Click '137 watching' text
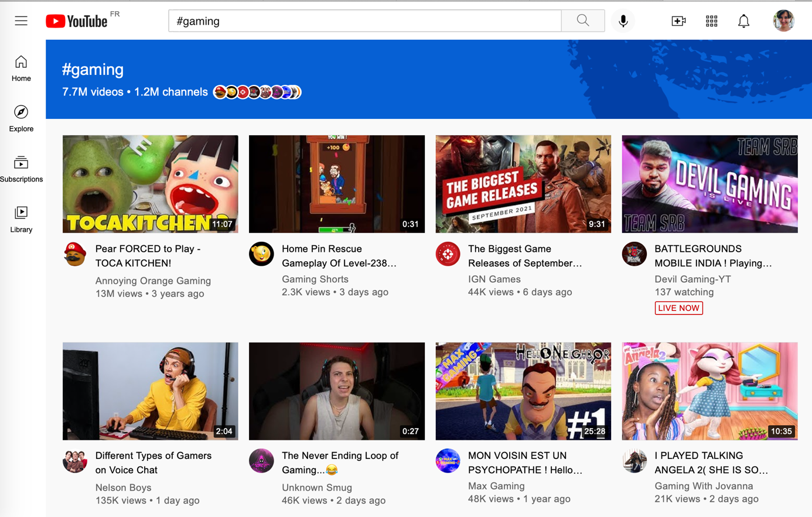812x517 pixels. (x=684, y=292)
